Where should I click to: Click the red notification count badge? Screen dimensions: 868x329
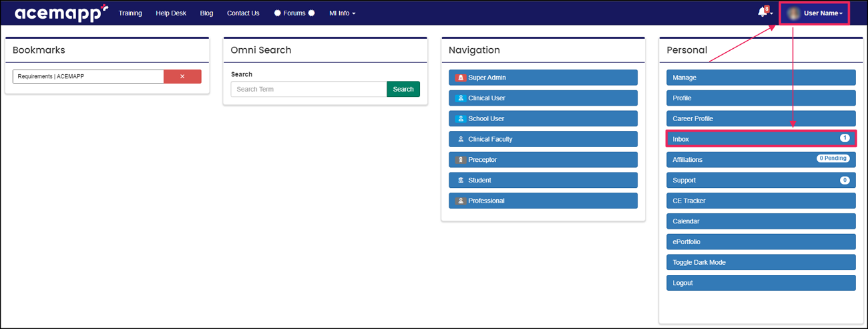pyautogui.click(x=767, y=8)
